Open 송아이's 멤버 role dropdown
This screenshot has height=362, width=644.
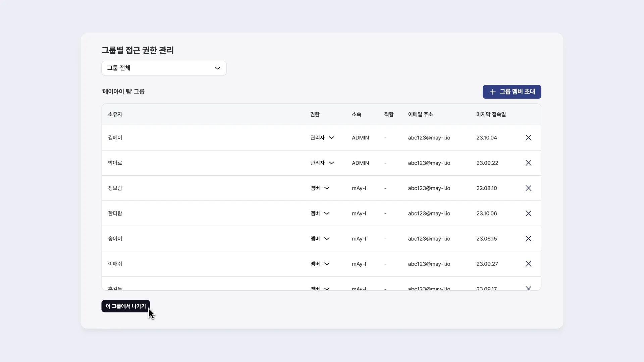click(x=320, y=239)
